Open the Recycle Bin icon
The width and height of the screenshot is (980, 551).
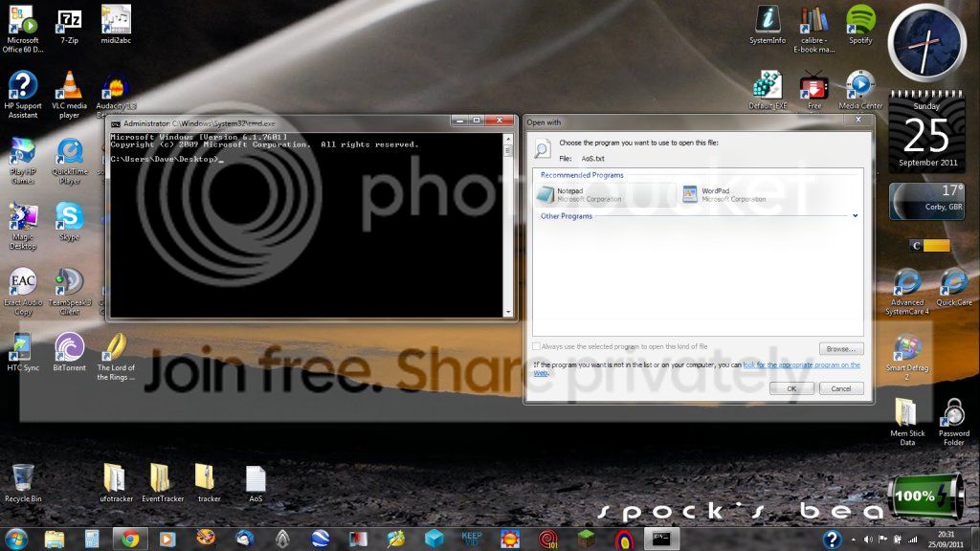(23, 483)
